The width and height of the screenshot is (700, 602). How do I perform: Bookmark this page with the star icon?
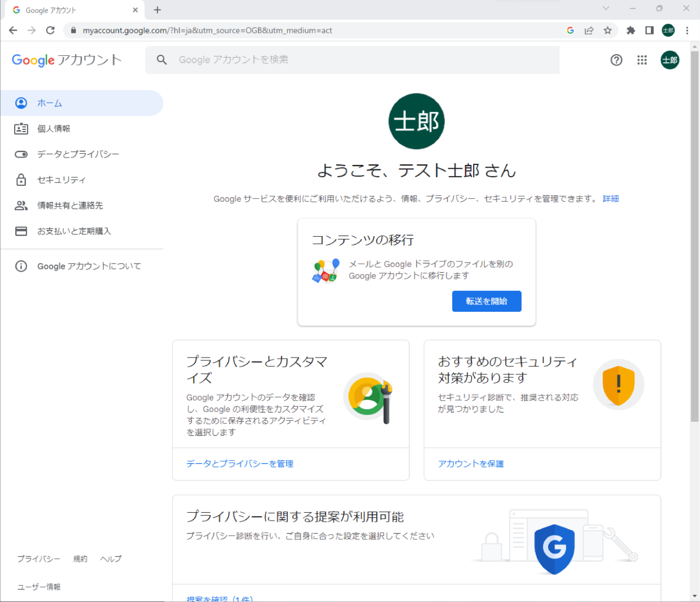click(x=607, y=30)
